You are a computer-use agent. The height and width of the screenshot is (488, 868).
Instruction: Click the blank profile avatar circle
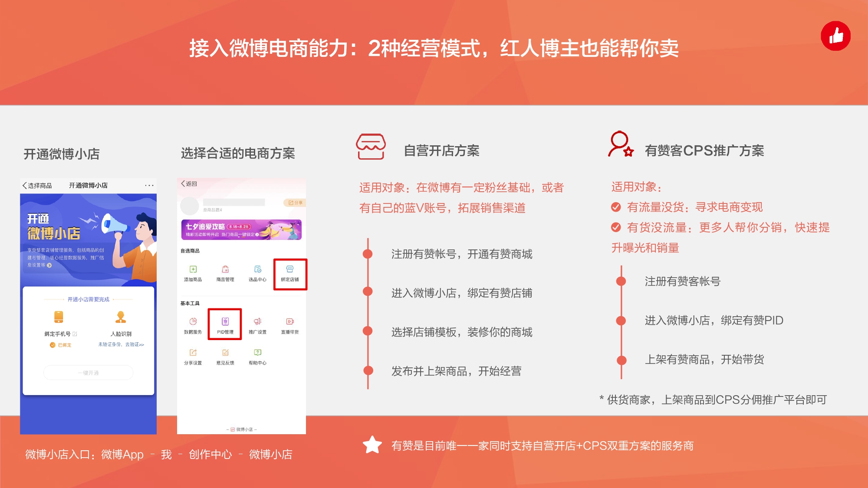point(190,206)
